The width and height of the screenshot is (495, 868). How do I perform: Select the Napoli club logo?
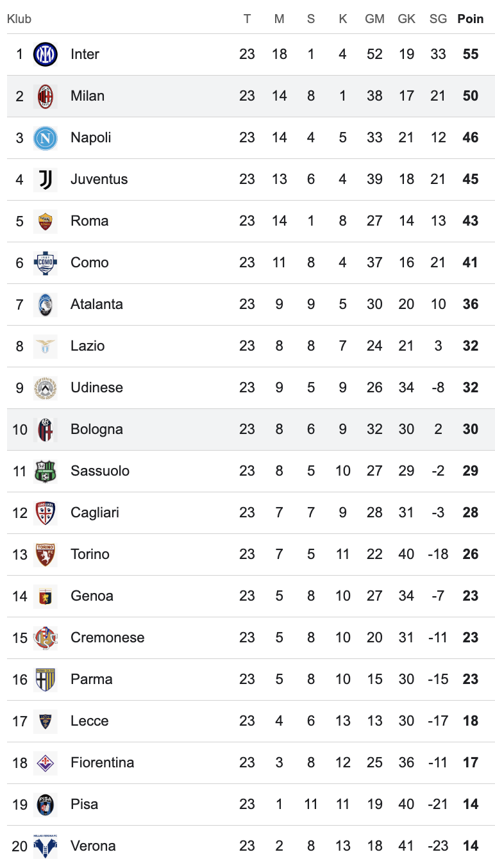(x=46, y=138)
